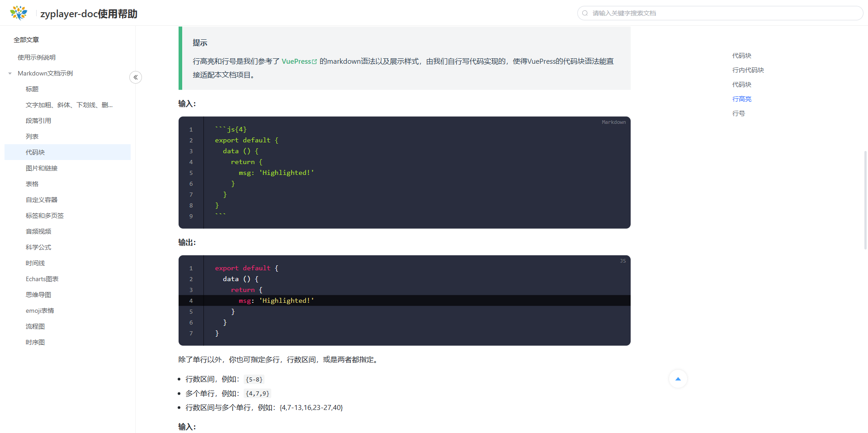The image size is (868, 433).
Task: Click 全部文章 sidebar heading
Action: 26,40
